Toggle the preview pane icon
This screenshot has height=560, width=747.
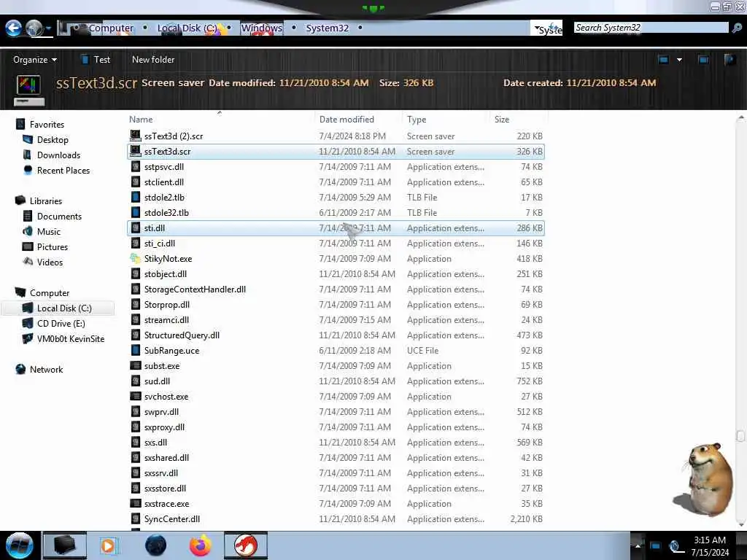coord(703,60)
